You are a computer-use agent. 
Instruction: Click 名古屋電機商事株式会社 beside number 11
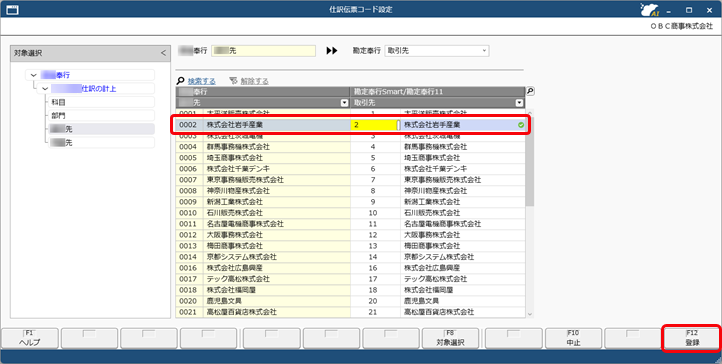tap(442, 224)
